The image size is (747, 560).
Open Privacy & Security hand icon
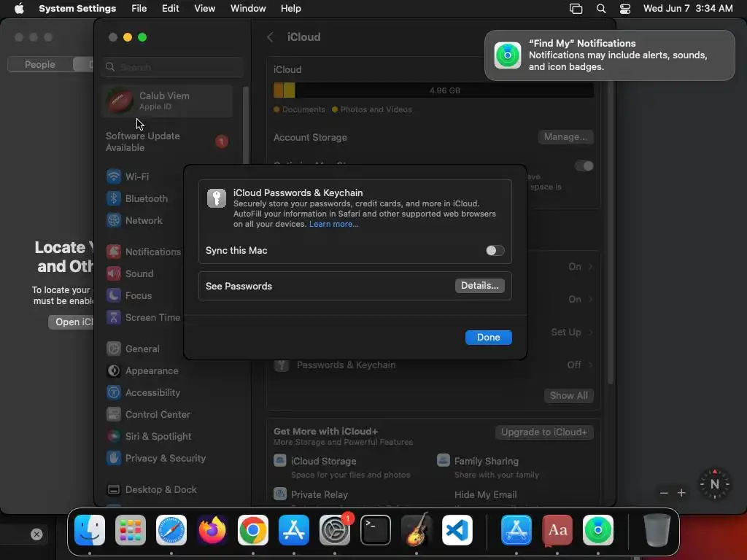pyautogui.click(x=113, y=458)
